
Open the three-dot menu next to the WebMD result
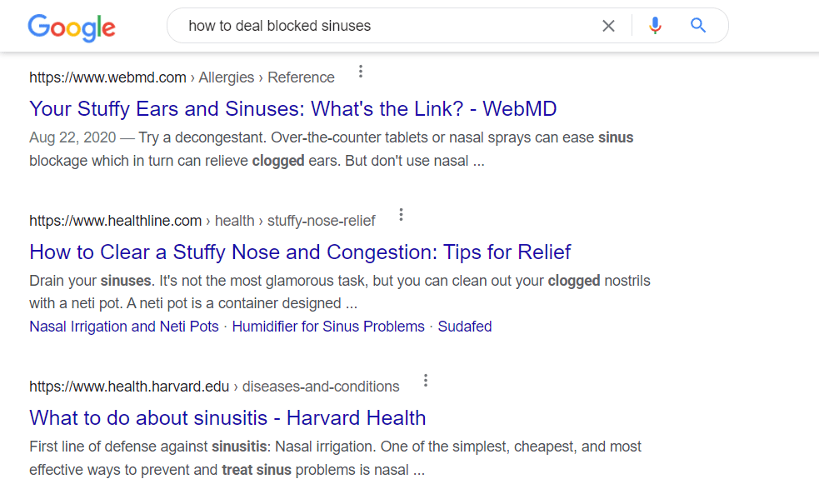pos(360,71)
